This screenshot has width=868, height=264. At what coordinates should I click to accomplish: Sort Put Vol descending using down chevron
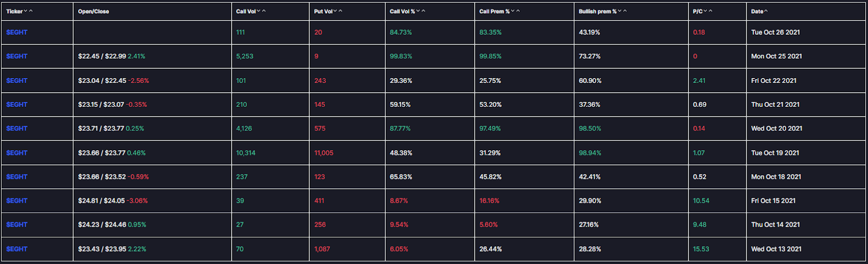pos(335,11)
